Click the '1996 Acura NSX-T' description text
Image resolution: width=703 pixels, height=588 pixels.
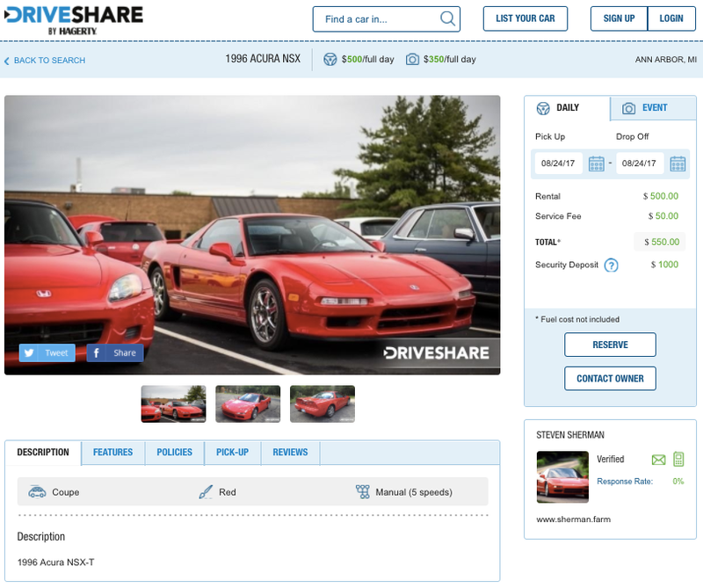coord(55,563)
